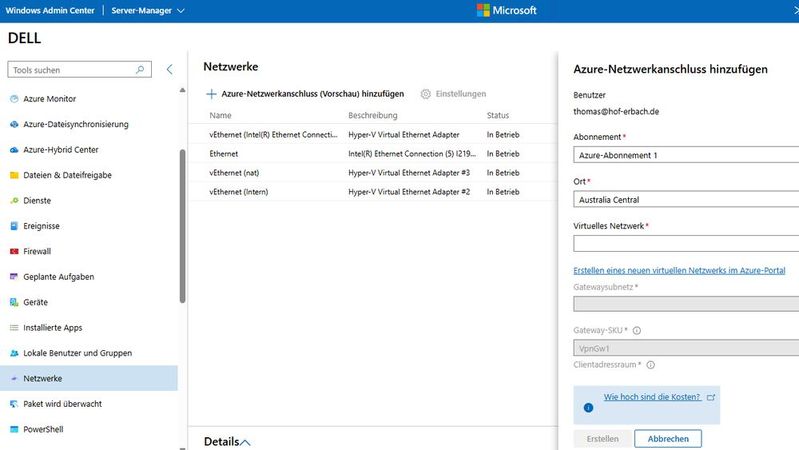
Task: Open the Virtuelles Netzwerk dropdown
Action: pos(686,244)
